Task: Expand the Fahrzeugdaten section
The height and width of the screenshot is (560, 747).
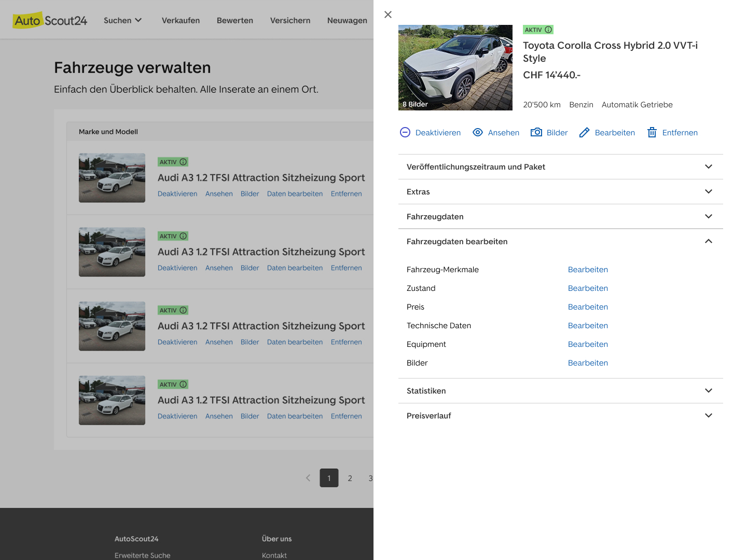Action: pos(561,216)
